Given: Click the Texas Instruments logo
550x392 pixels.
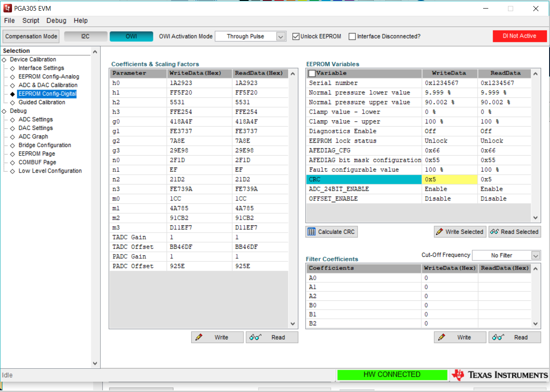Looking at the screenshot, I should 500,375.
